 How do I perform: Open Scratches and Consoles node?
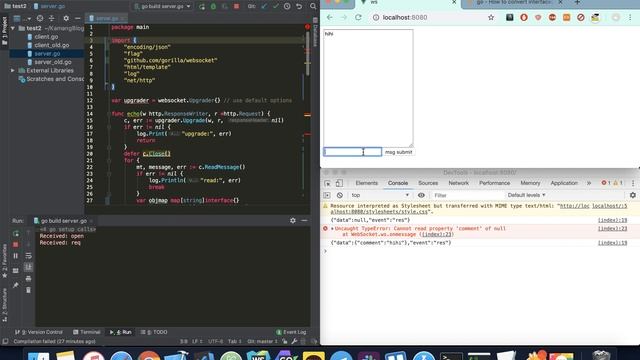coord(51,79)
